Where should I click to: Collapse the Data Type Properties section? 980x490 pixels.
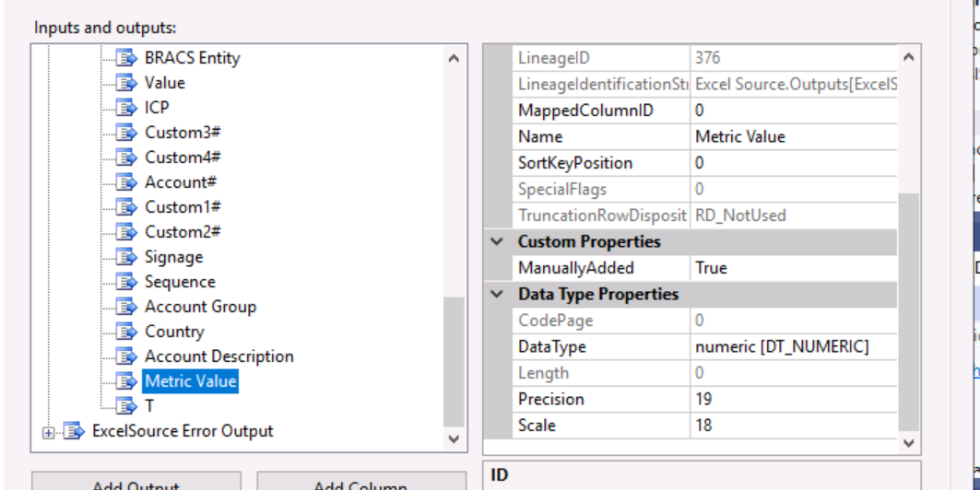498,295
